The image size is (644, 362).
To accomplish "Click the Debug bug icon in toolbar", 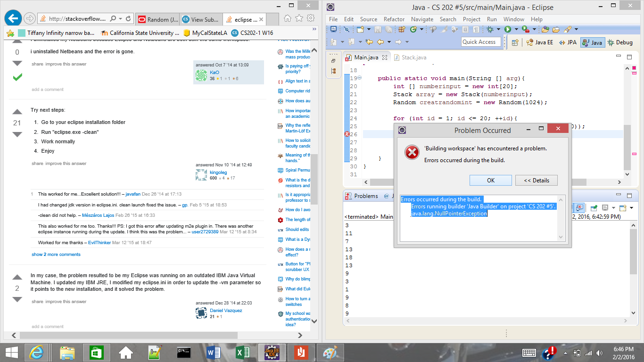I will tap(490, 29).
